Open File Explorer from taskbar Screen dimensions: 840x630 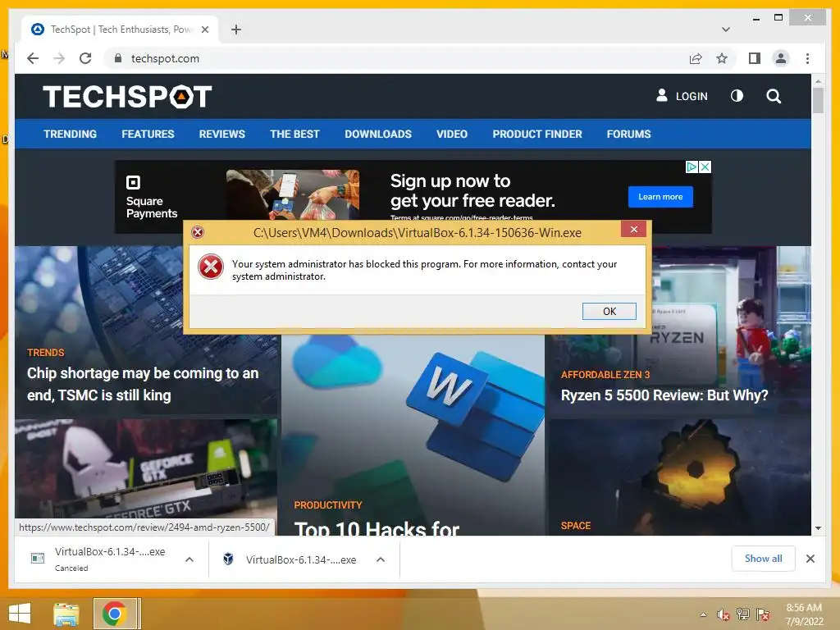(66, 614)
